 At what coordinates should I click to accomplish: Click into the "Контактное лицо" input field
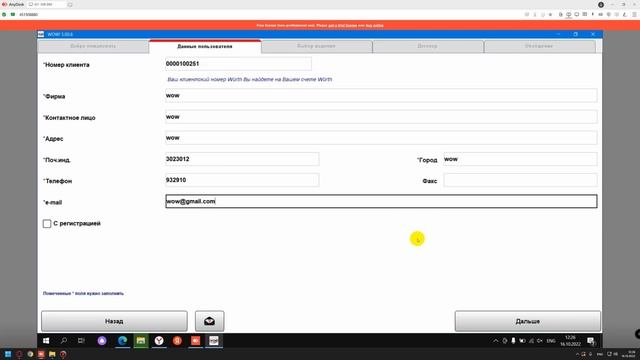pos(381,117)
